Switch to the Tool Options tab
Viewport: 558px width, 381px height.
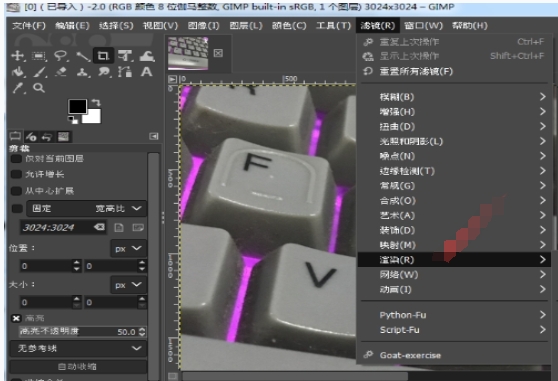[15, 136]
